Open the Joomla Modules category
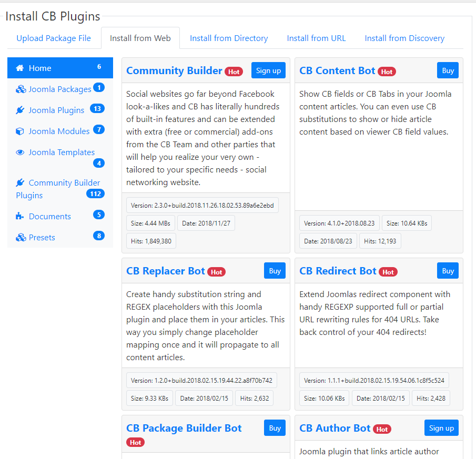The height and width of the screenshot is (459, 476). (x=60, y=131)
